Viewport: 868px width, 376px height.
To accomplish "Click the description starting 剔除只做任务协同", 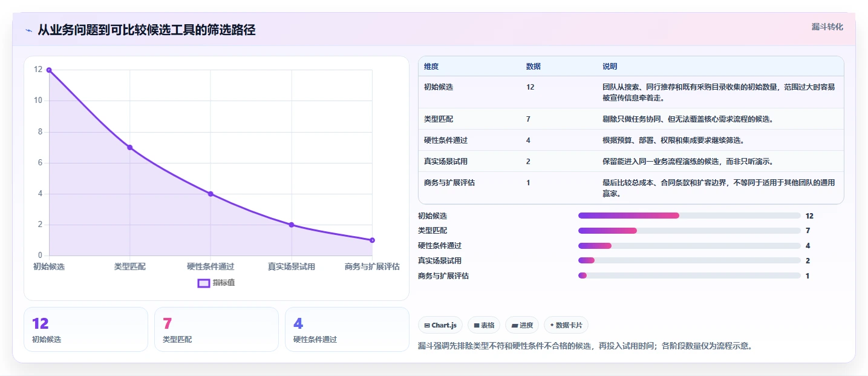I will coord(688,119).
